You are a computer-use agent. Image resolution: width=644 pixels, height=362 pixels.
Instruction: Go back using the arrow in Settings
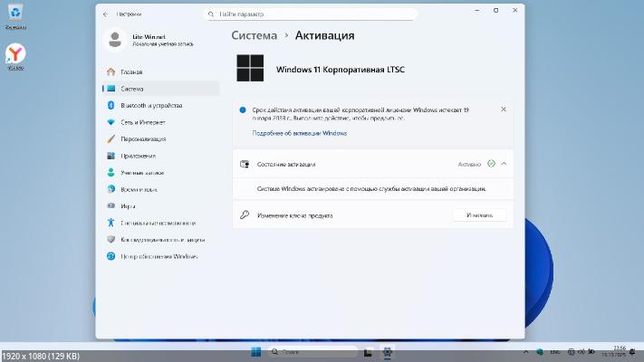[x=105, y=14]
